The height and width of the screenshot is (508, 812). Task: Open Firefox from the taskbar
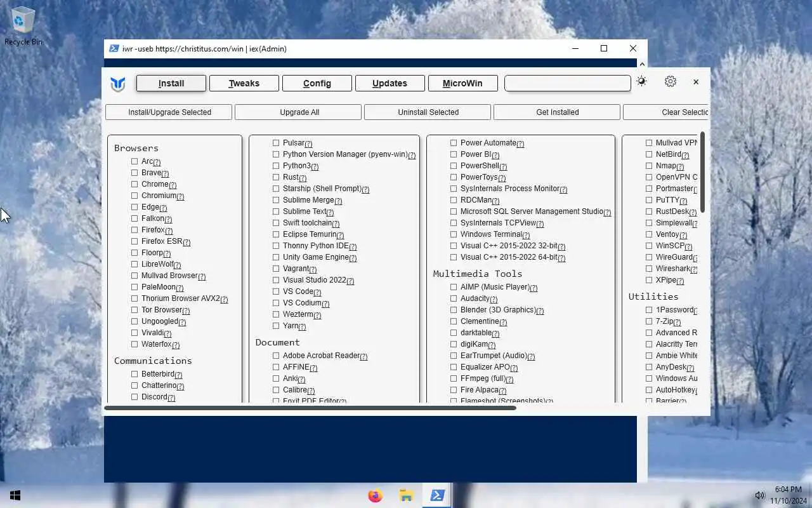coord(375,495)
